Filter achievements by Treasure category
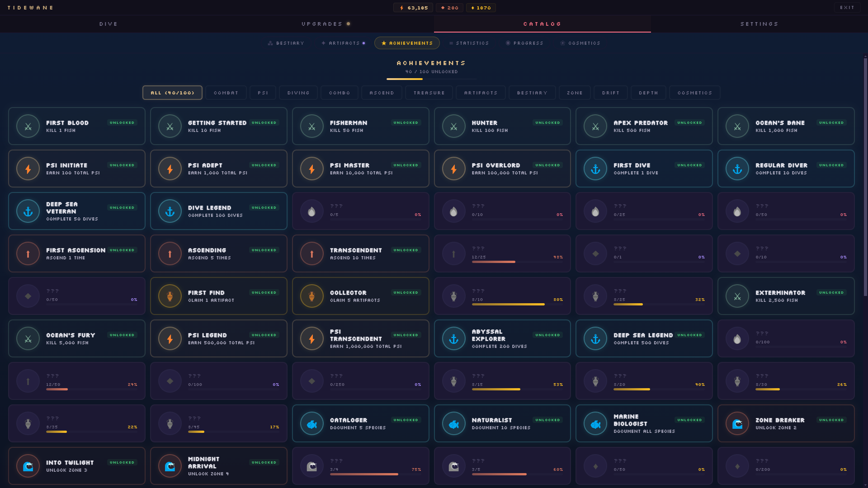868x488 pixels. (x=429, y=93)
